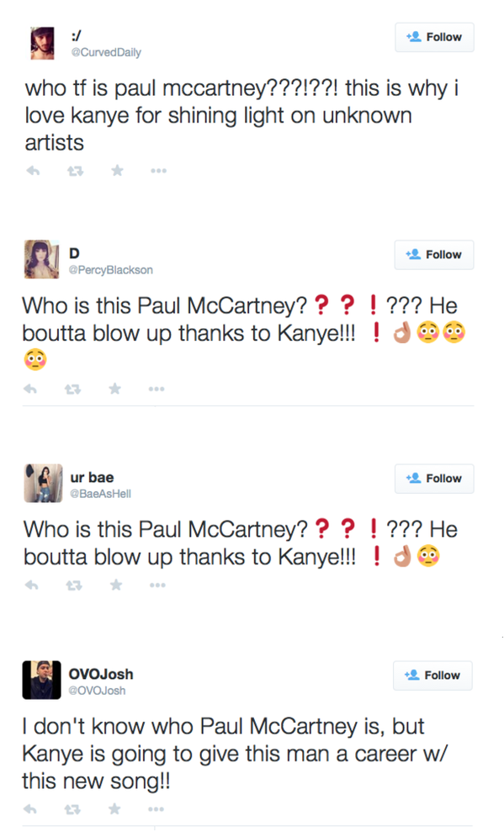Reply to the OVOJosh tweet
This screenshot has height=832, width=504.
(29, 809)
